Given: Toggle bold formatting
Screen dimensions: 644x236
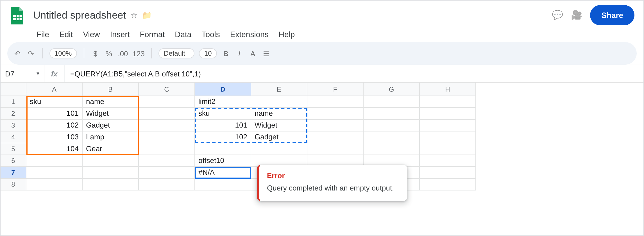Looking at the screenshot, I should [226, 54].
